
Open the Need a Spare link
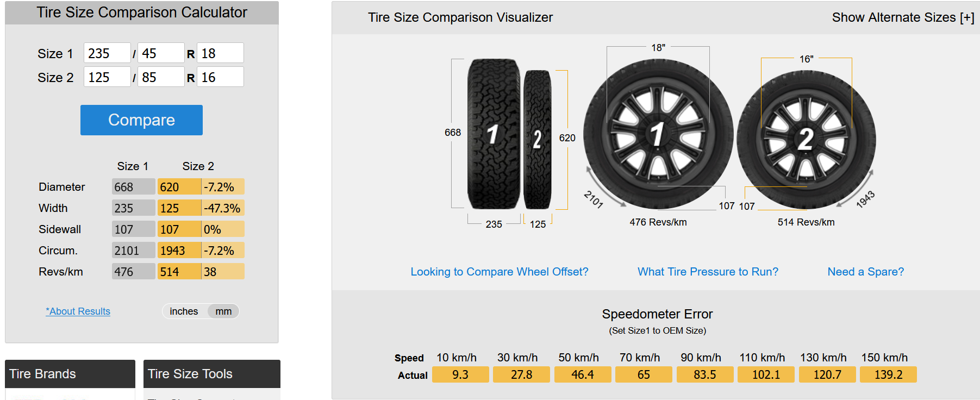tap(866, 272)
